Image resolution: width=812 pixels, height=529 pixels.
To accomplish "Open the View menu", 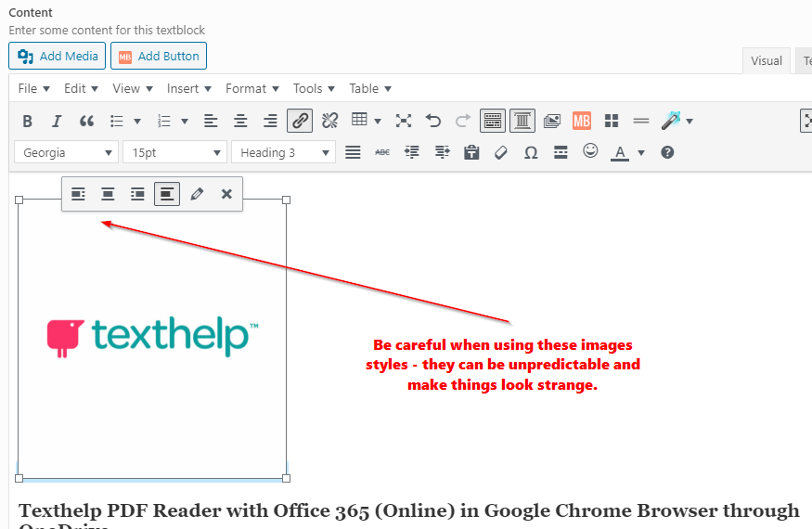I will pyautogui.click(x=133, y=88).
